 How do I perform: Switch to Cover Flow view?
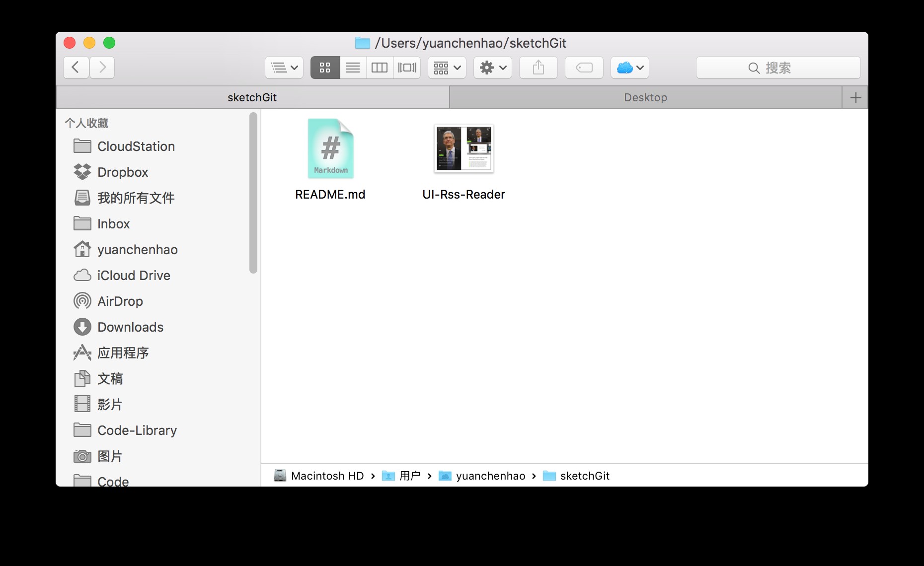(x=407, y=68)
